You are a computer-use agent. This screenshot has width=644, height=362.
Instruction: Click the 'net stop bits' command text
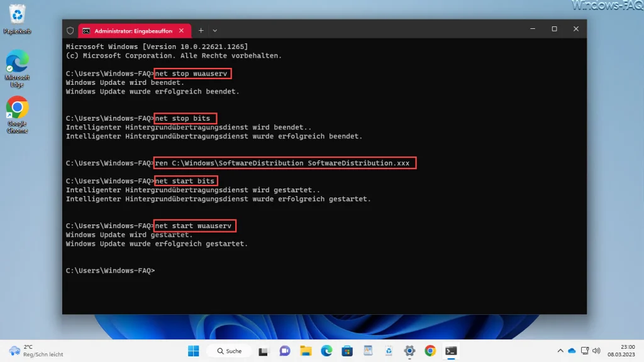point(183,118)
